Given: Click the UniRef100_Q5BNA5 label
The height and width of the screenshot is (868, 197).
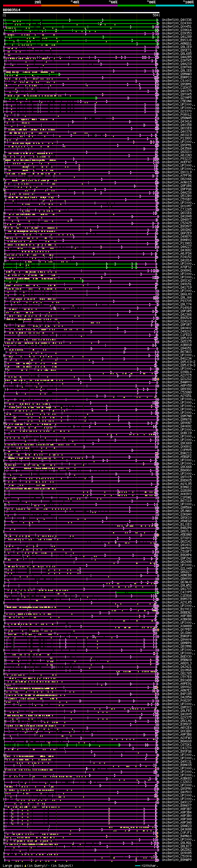Looking at the screenshot, I should (x=177, y=118).
